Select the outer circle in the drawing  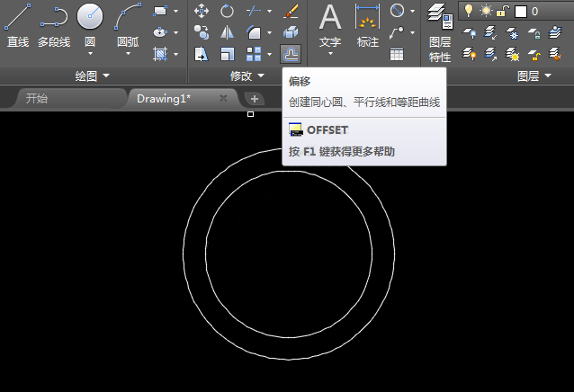tap(184, 254)
